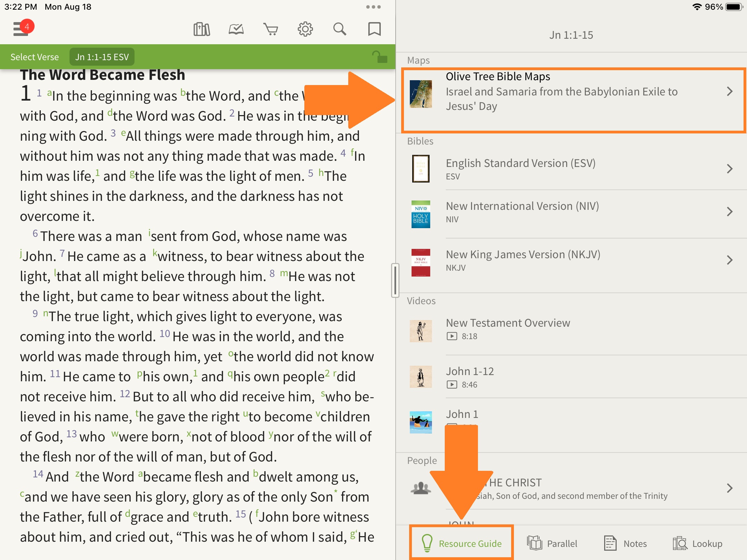The width and height of the screenshot is (747, 560).
Task: Tap verse number 5 marker
Action: 311,173
